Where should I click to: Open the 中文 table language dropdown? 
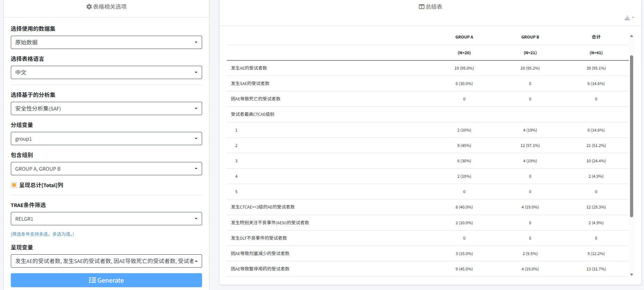(x=106, y=72)
